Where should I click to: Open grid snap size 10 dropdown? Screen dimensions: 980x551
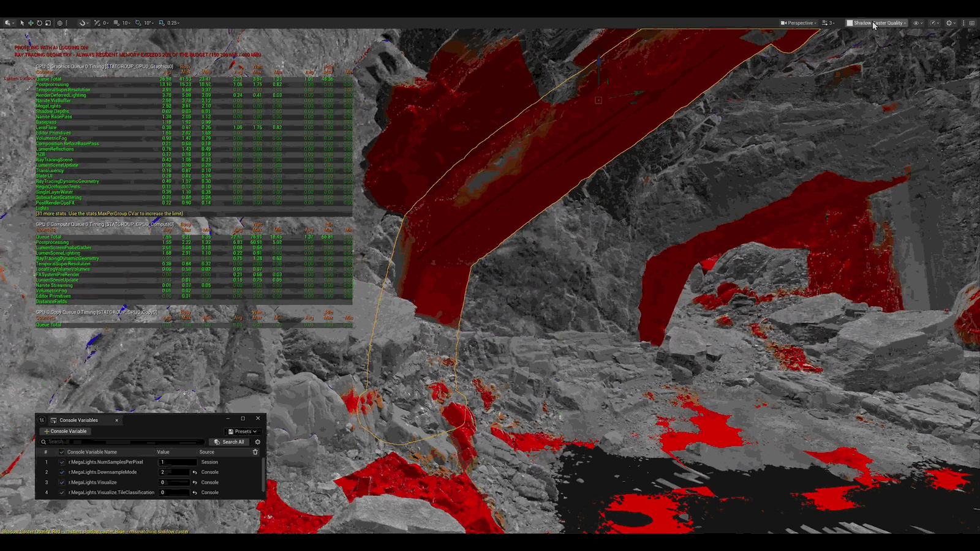(127, 23)
